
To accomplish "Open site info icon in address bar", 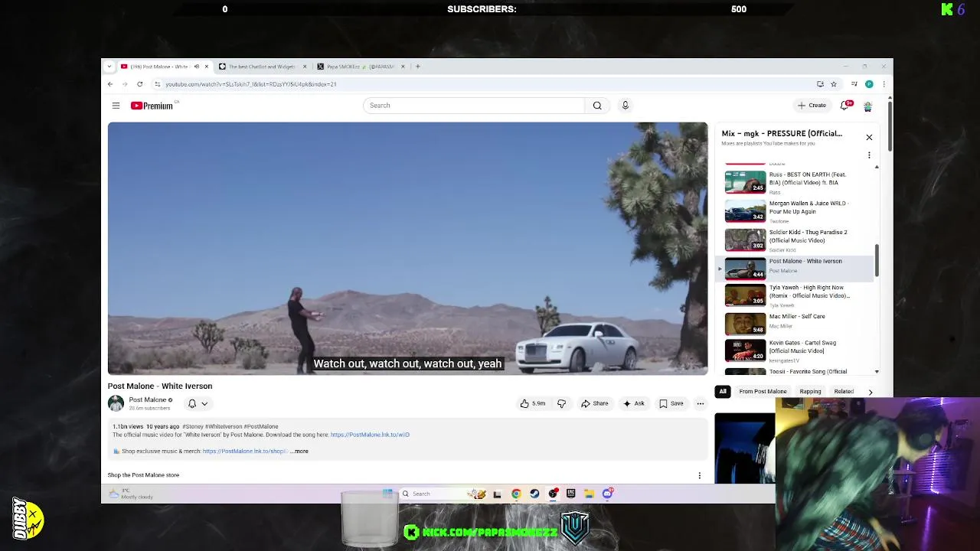I will coord(157,84).
